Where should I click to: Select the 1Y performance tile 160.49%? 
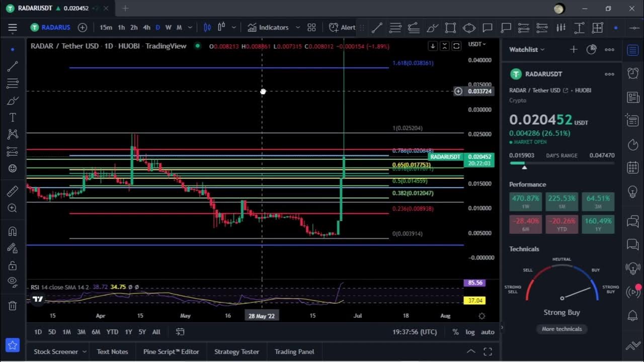click(598, 224)
